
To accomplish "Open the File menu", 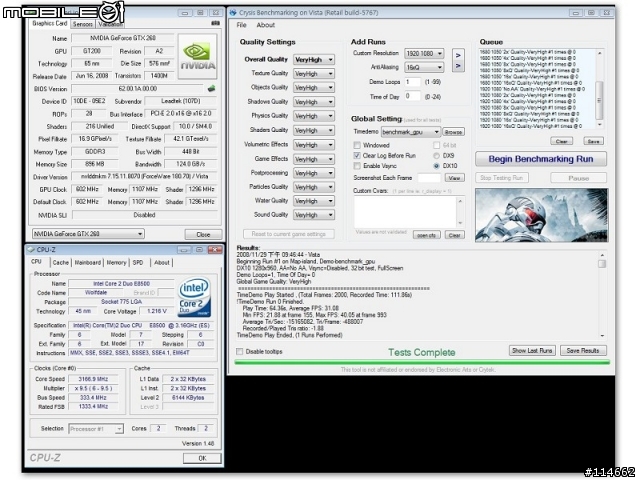I will (242, 25).
